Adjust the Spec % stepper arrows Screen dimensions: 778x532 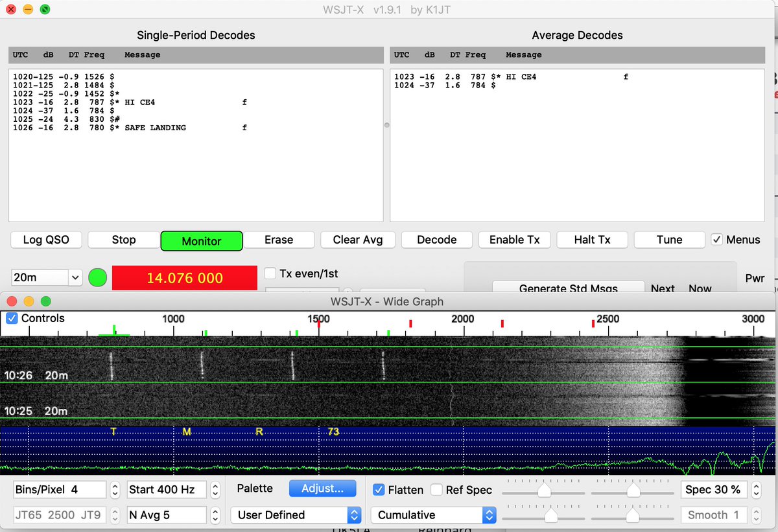pyautogui.click(x=755, y=490)
